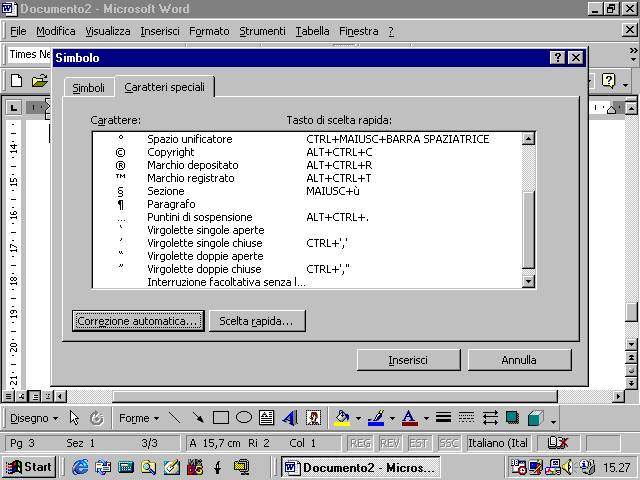Open the line color dropdown arrow
Viewport: 640px width, 480px height.
coord(392,418)
